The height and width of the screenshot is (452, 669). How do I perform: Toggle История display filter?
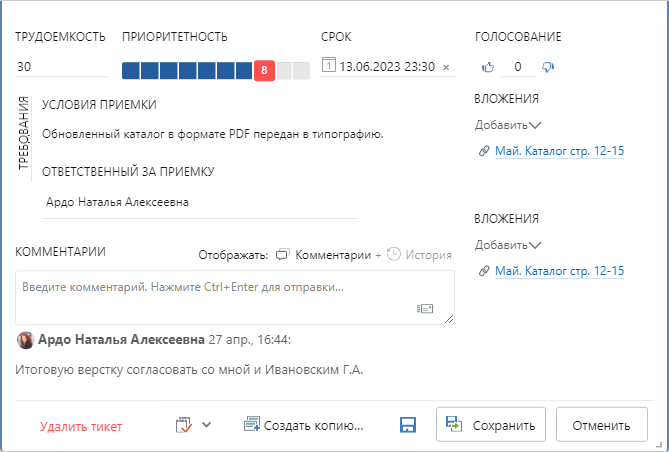click(x=419, y=255)
